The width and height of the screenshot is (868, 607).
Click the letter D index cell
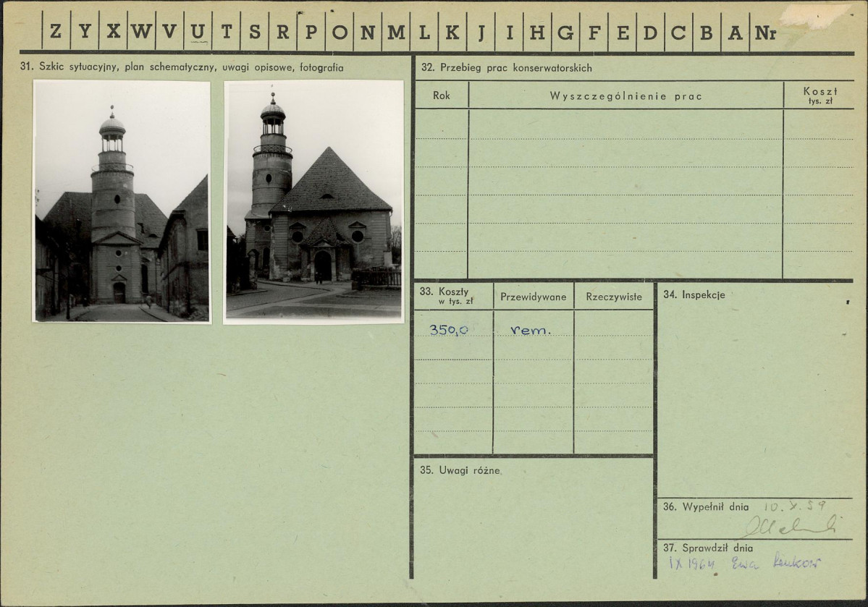pos(650,32)
